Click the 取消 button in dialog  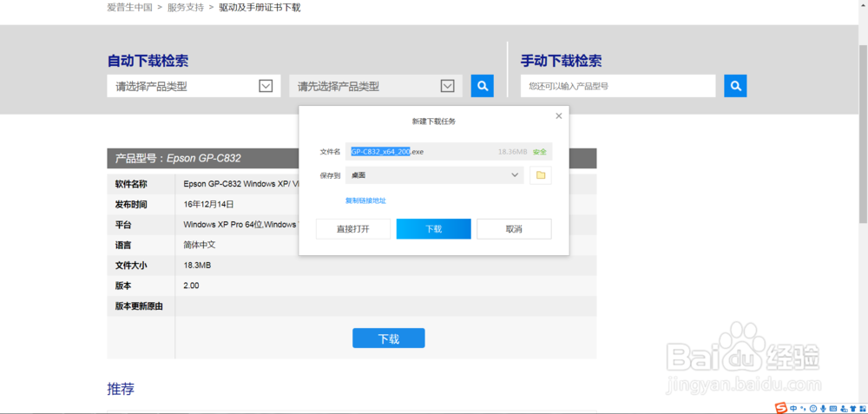514,228
